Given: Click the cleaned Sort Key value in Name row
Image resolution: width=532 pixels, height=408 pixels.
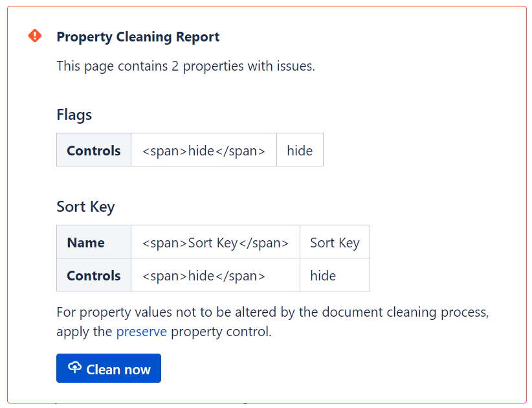Looking at the screenshot, I should click(x=335, y=242).
